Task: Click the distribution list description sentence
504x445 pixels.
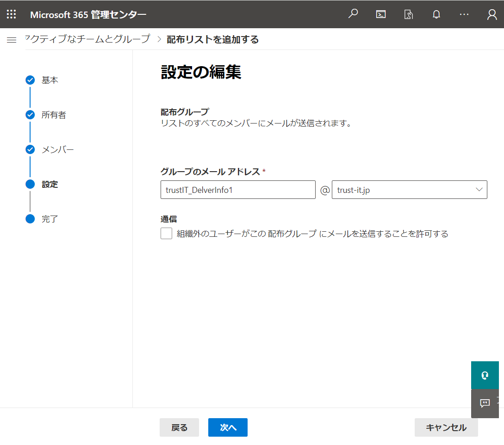Action: click(x=256, y=123)
